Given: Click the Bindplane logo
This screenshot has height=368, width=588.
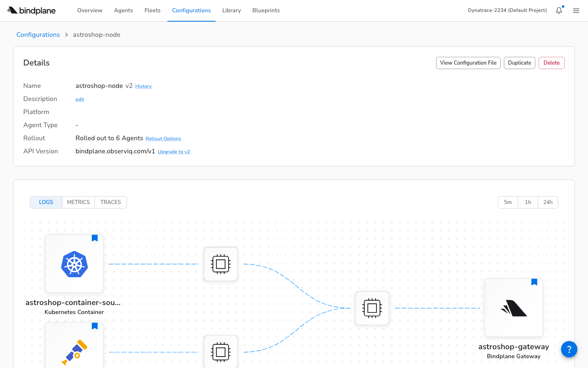Looking at the screenshot, I should point(31,11).
